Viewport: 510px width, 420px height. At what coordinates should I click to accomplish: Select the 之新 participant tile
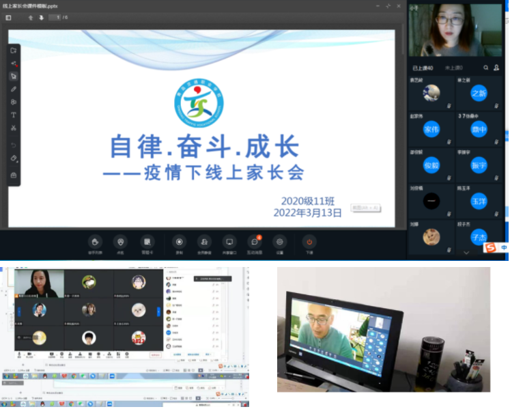point(479,94)
